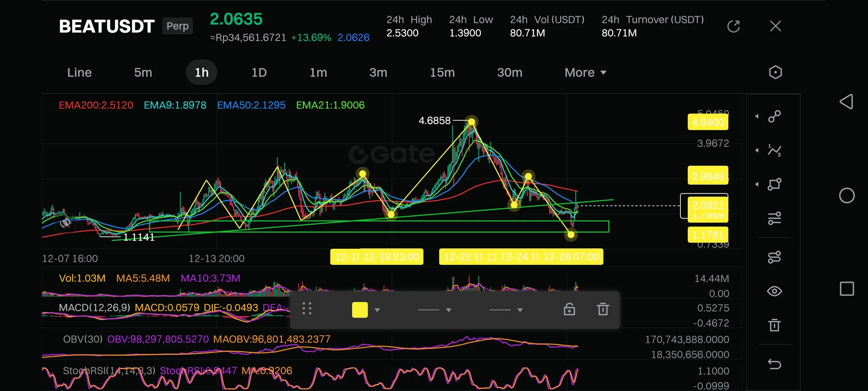This screenshot has height=391, width=868.
Task: Toggle drawings visibility eye icon
Action: click(774, 291)
